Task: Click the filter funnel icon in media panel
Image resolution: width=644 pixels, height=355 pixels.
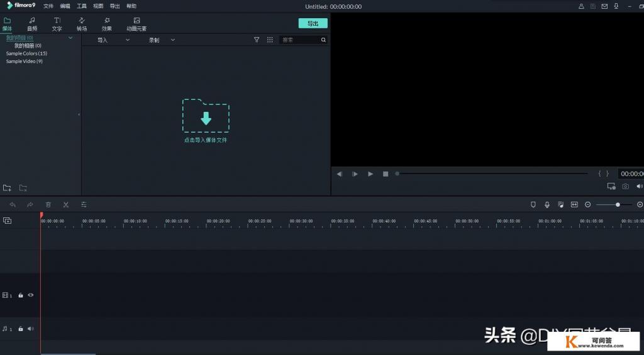Action: tap(257, 40)
